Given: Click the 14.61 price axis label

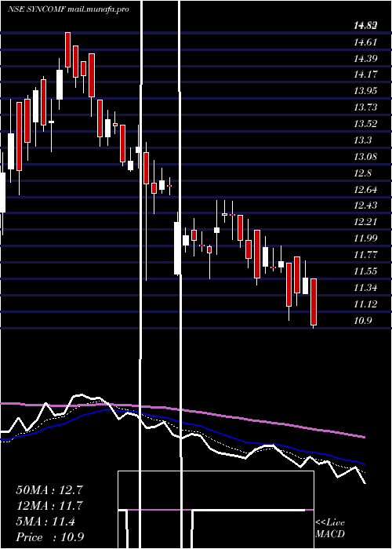Looking at the screenshot, I should coord(365,42).
